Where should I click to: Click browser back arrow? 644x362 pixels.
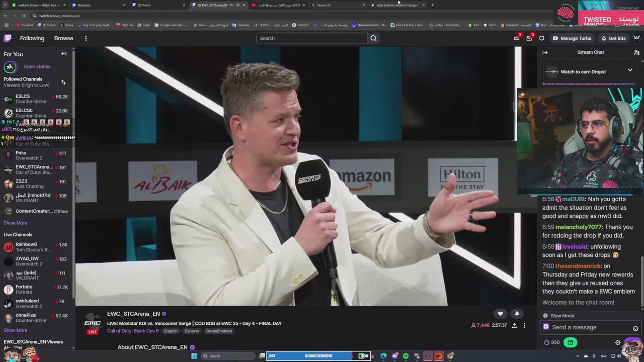[x=6, y=16]
